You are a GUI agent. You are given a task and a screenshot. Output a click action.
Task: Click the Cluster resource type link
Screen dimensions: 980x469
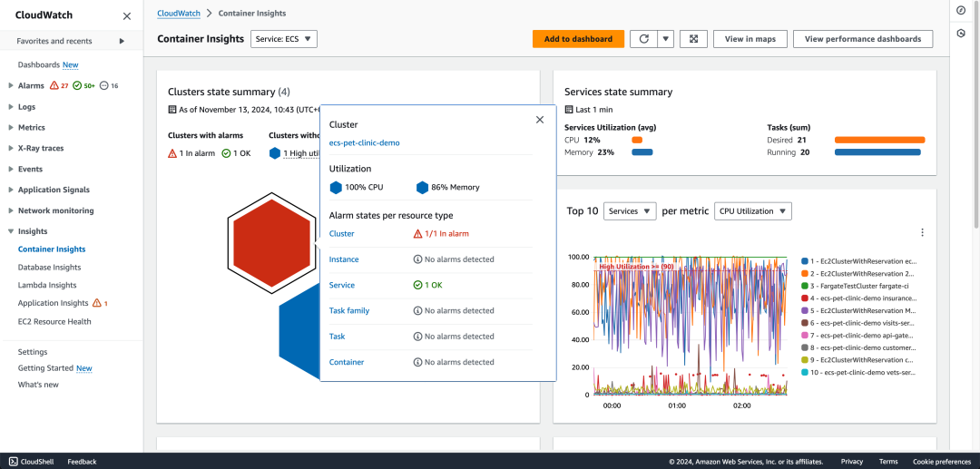click(342, 233)
